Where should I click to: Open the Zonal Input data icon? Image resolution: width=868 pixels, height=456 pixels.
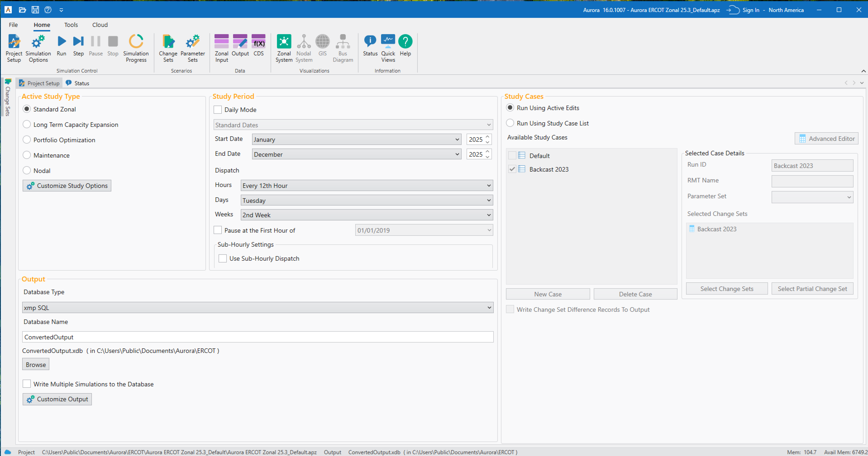coord(221,48)
